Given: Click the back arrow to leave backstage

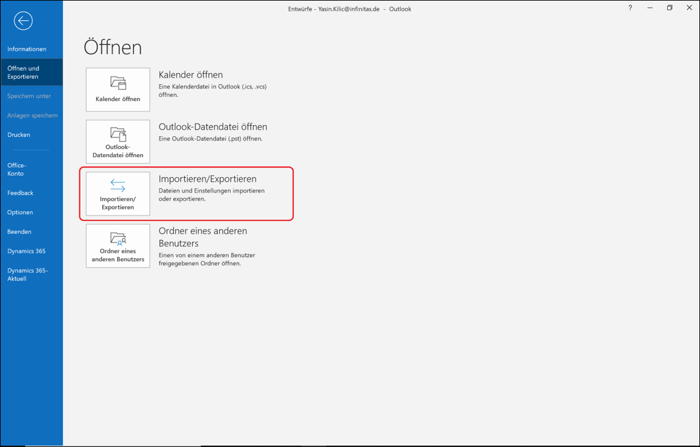Looking at the screenshot, I should pyautogui.click(x=23, y=20).
